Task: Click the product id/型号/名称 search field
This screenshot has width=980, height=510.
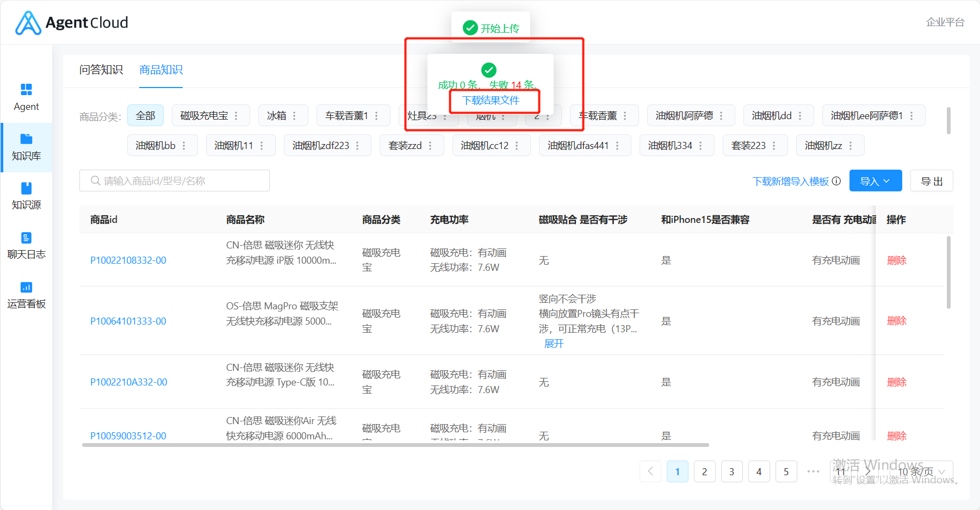Action: pos(175,181)
